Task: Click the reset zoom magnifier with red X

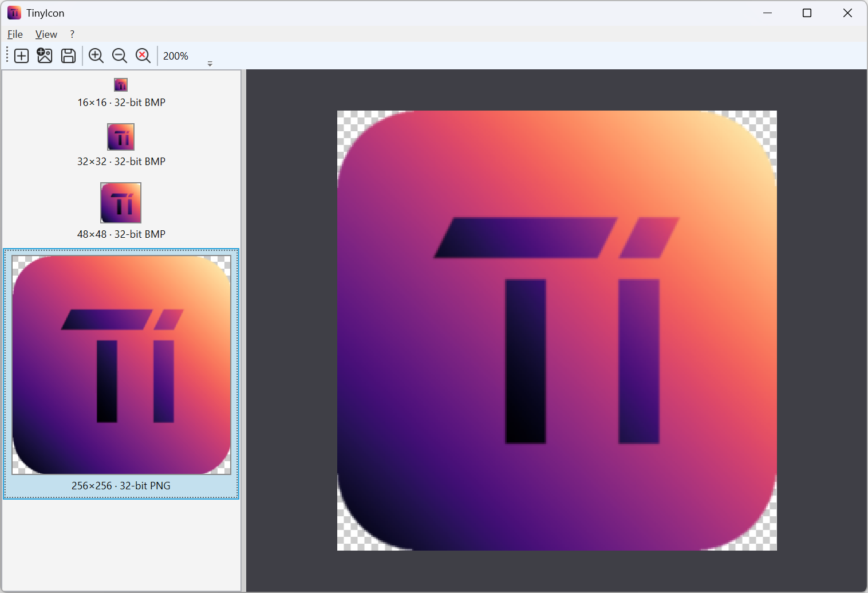Action: [x=143, y=56]
